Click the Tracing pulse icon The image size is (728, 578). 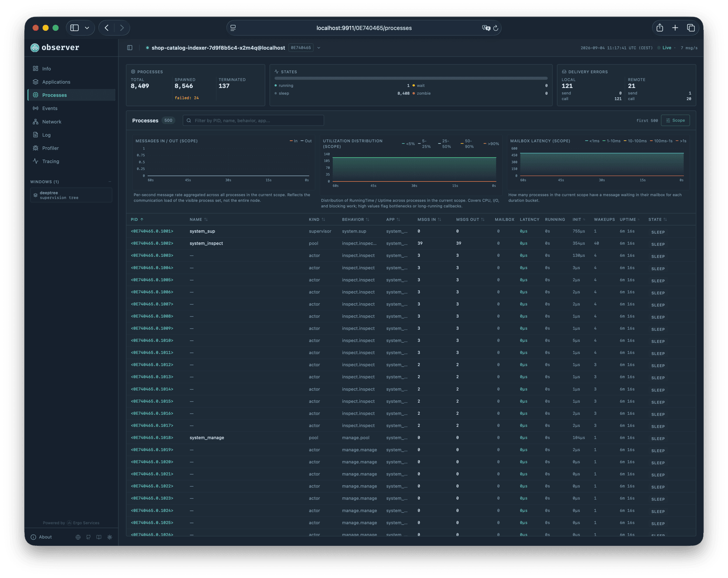36,161
